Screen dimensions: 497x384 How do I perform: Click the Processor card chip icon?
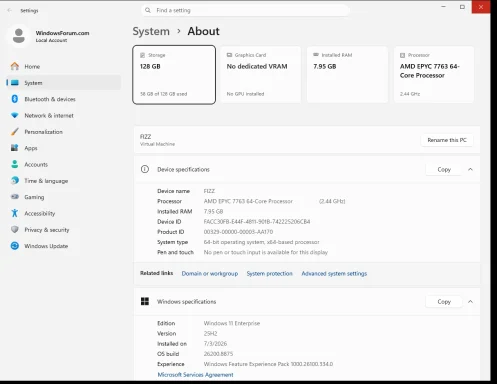click(x=403, y=55)
